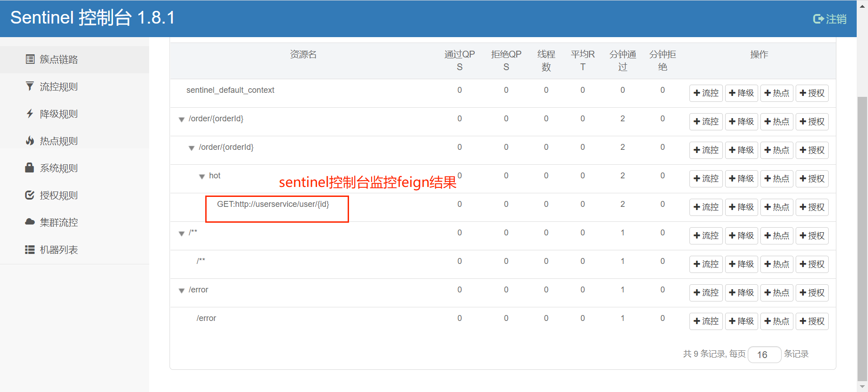The height and width of the screenshot is (392, 868).
Task: Open the 系统规则 sidebar menu
Action: (75, 168)
